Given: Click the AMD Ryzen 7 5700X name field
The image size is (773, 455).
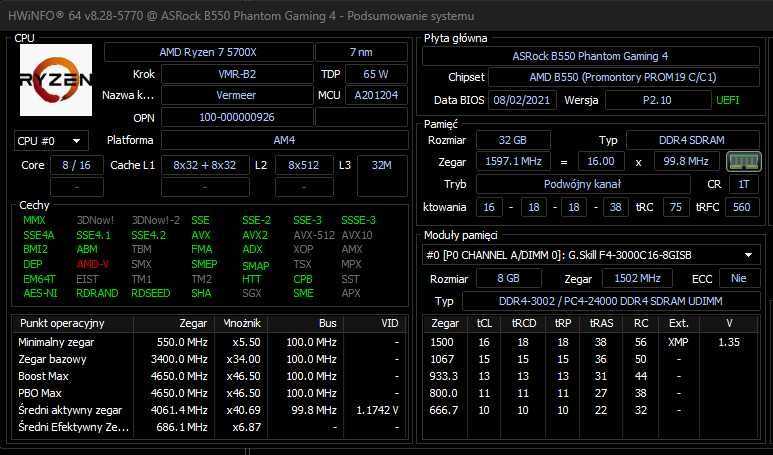Looking at the screenshot, I should (209, 52).
